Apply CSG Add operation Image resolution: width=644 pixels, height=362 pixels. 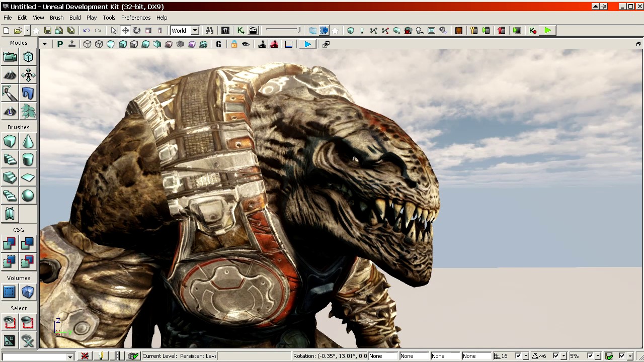(10, 244)
